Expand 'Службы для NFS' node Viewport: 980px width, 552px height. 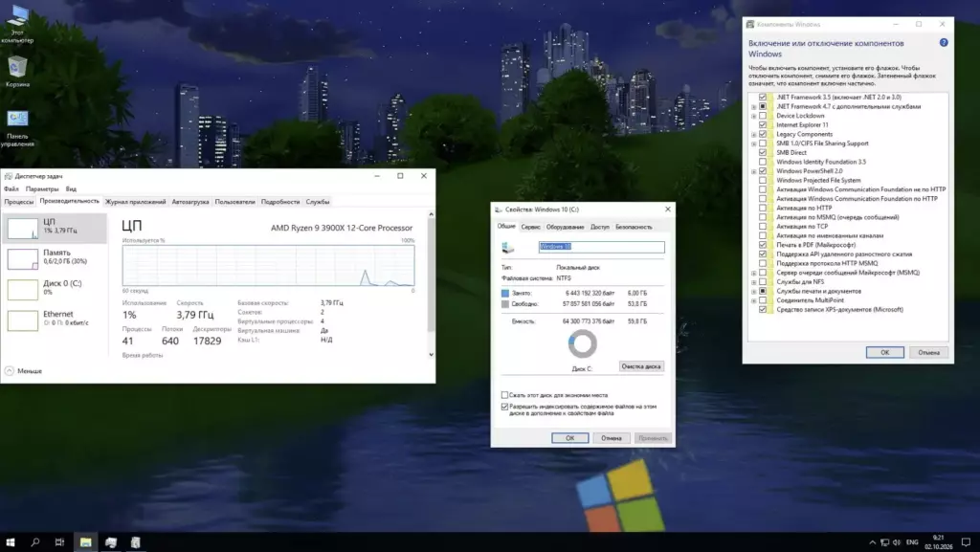pyautogui.click(x=754, y=282)
